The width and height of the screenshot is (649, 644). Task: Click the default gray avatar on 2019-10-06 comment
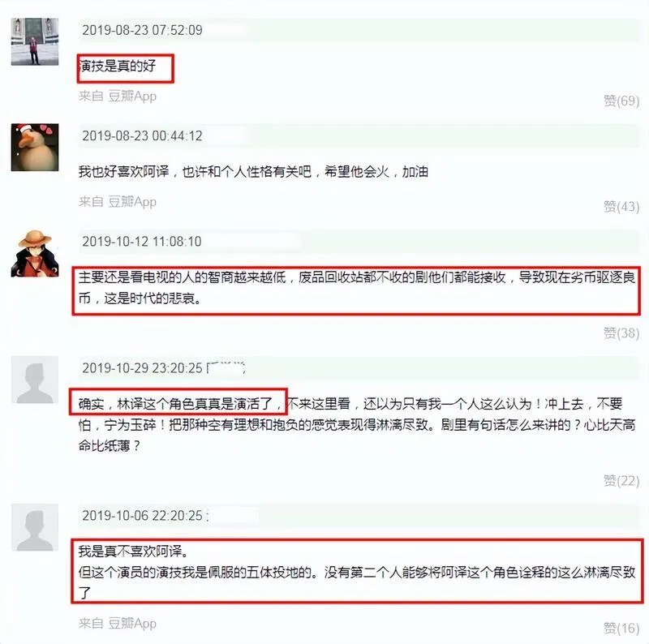tap(35, 527)
